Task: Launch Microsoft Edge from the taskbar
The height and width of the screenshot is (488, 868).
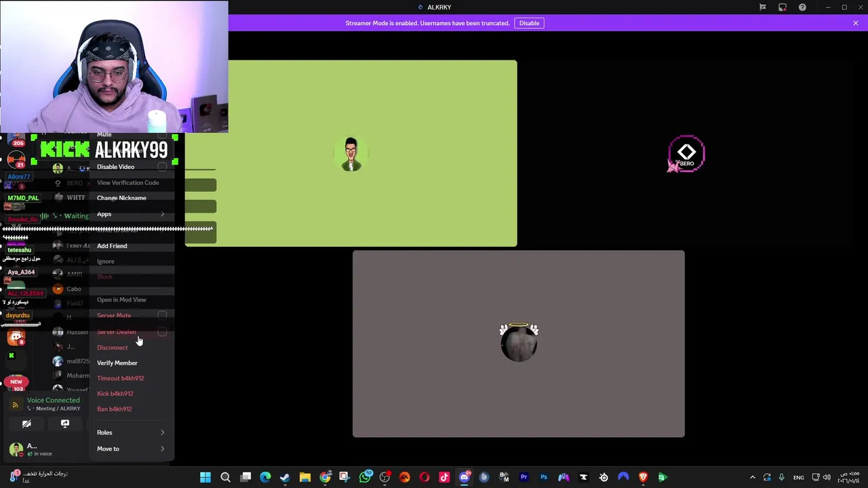Action: [x=265, y=477]
